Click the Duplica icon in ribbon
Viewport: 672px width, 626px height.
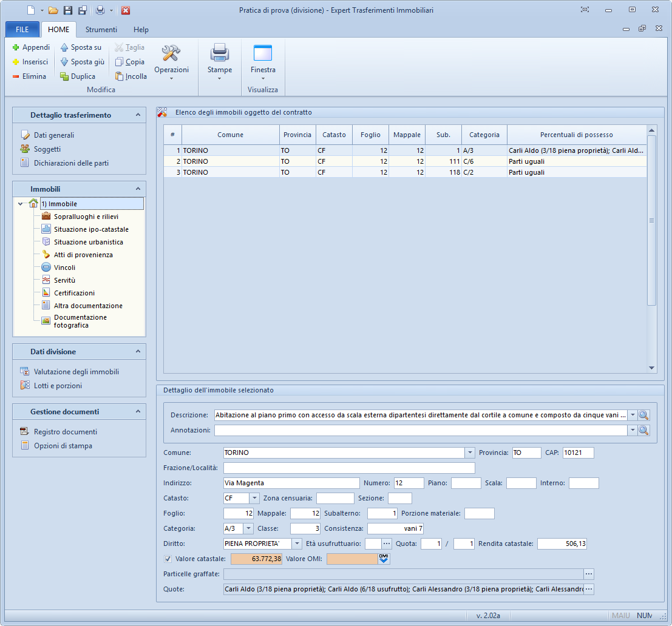coord(64,76)
